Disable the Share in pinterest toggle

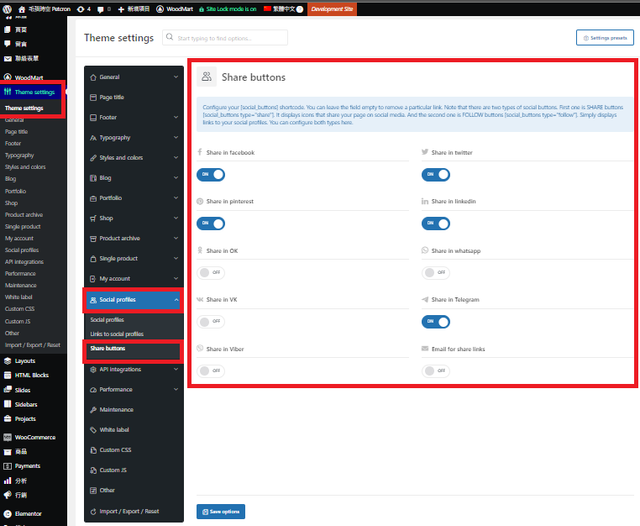point(211,224)
